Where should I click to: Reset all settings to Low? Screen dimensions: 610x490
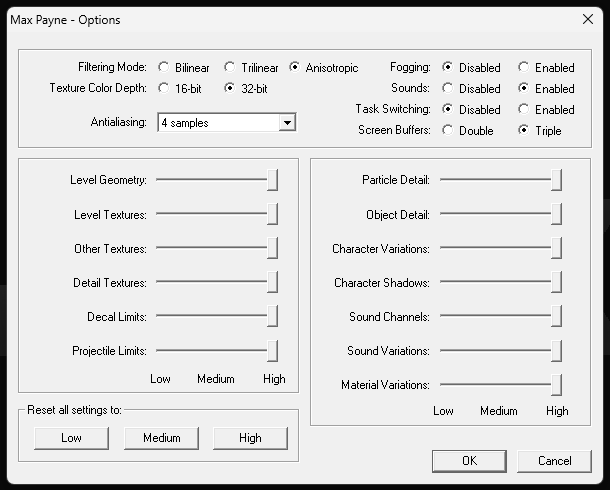pyautogui.click(x=71, y=438)
